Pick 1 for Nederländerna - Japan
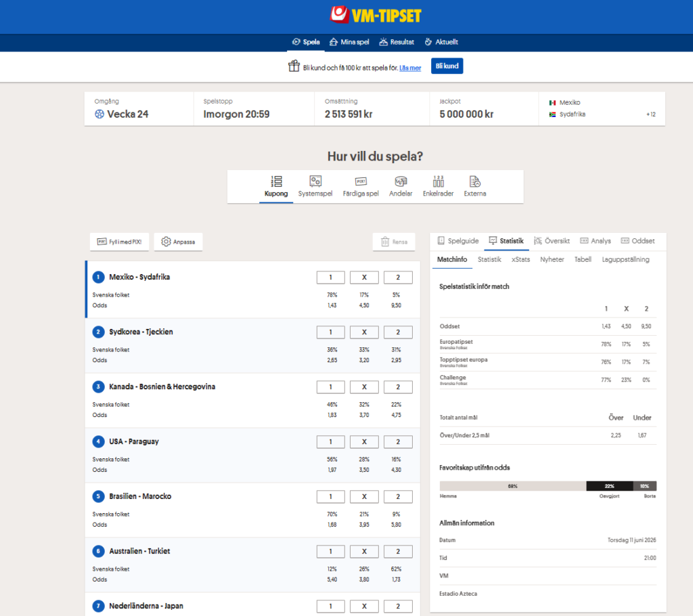The width and height of the screenshot is (693, 616). (330, 607)
